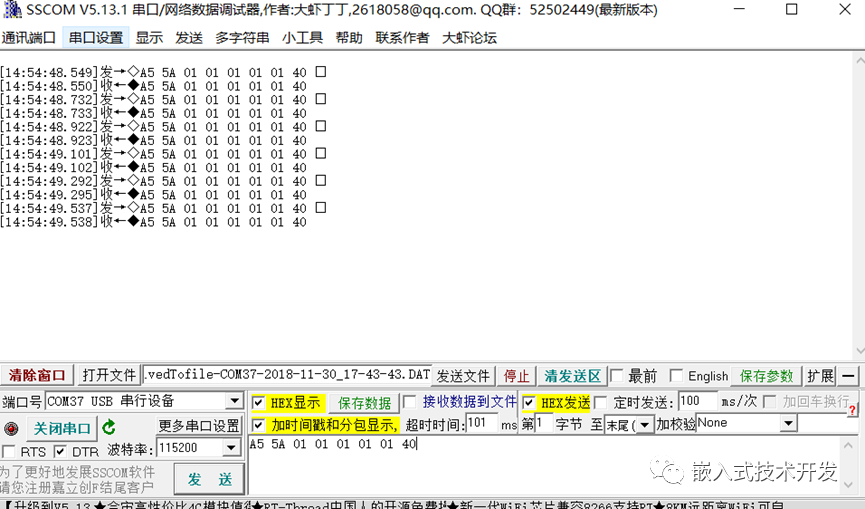Enable the 最前 checkbox
Screen dimensions: 865x509
[617, 376]
